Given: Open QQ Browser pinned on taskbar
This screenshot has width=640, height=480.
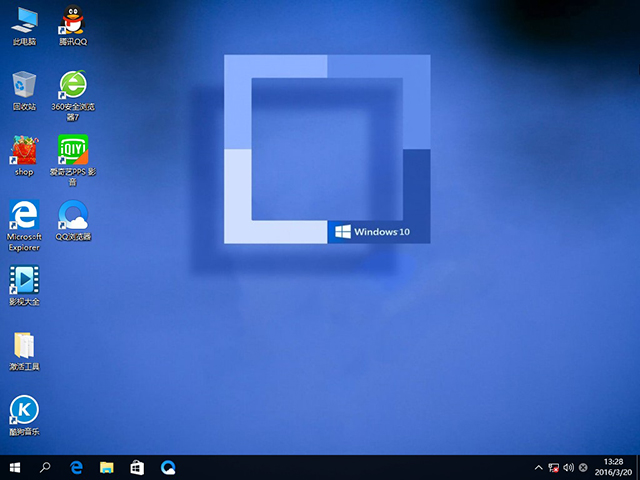Looking at the screenshot, I should (x=169, y=467).
